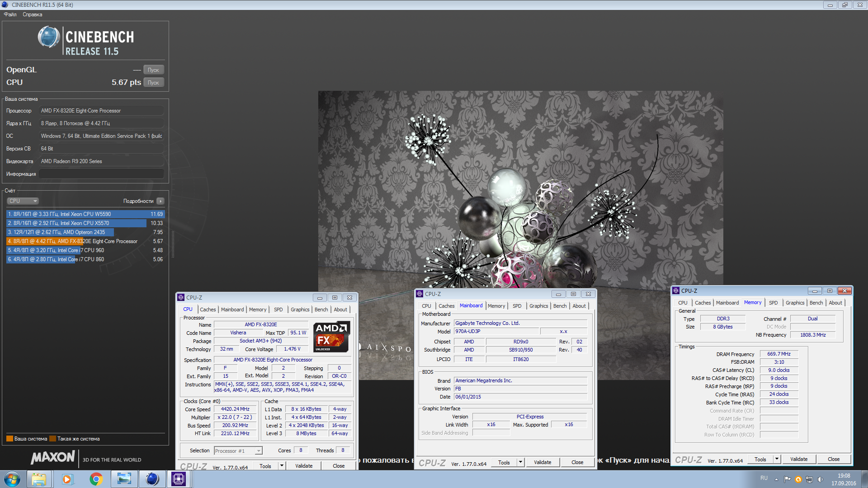Click Validate in CPU-Z Memory window

pos(799,459)
